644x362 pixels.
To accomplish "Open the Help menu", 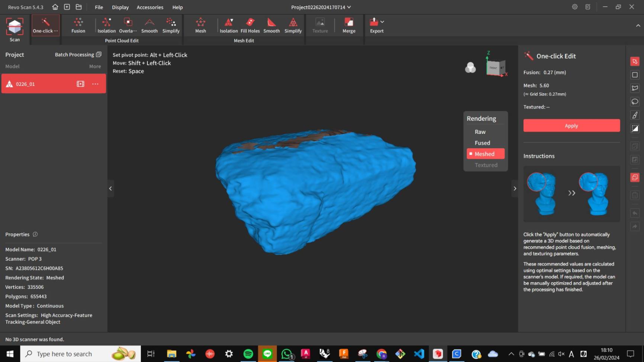I will 177,7.
